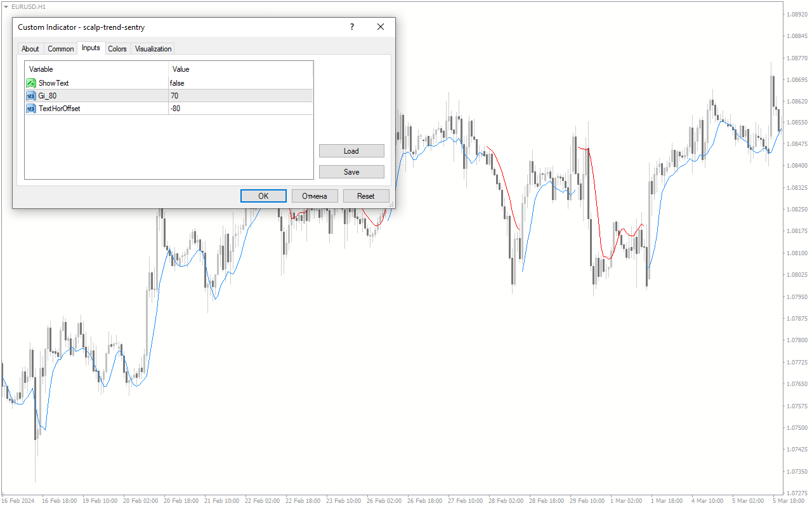Click the 1.07275 price label

(797, 493)
